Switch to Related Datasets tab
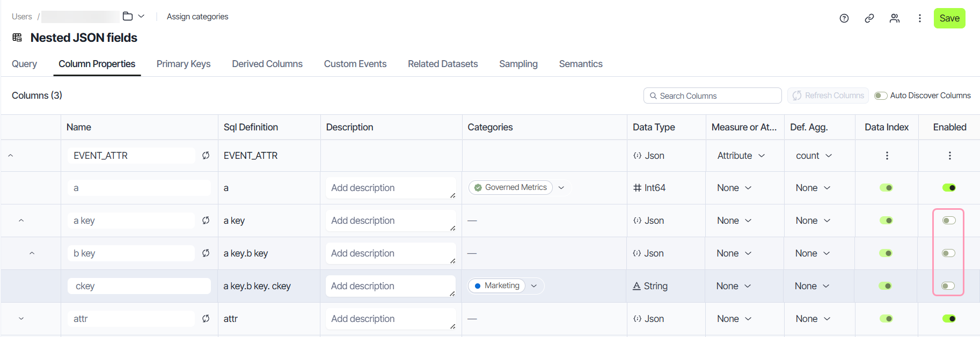Image resolution: width=980 pixels, height=337 pixels. pyautogui.click(x=443, y=64)
